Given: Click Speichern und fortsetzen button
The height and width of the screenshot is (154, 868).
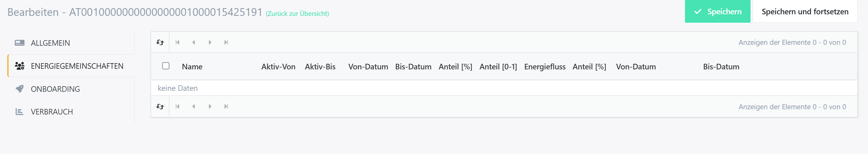Looking at the screenshot, I should (x=805, y=12).
